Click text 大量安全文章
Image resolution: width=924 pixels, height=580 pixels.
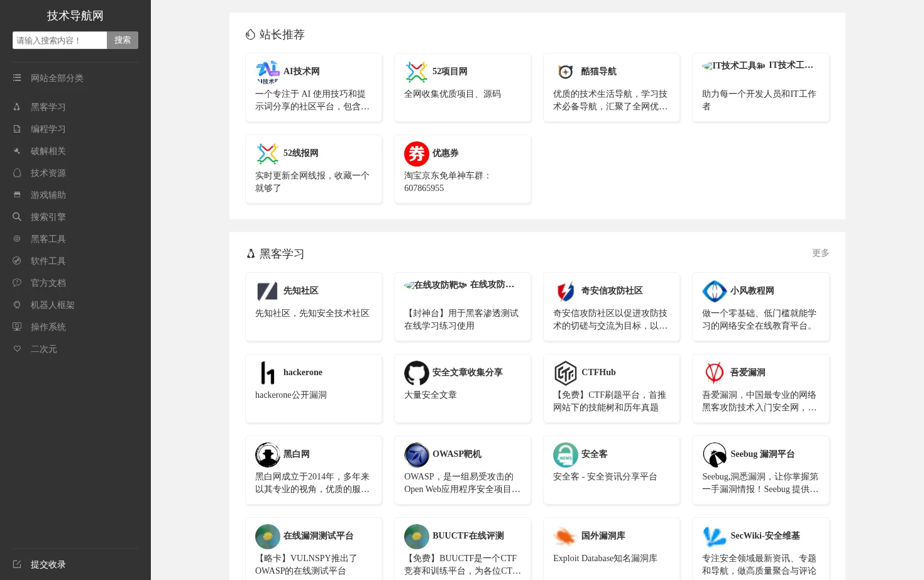coord(431,395)
